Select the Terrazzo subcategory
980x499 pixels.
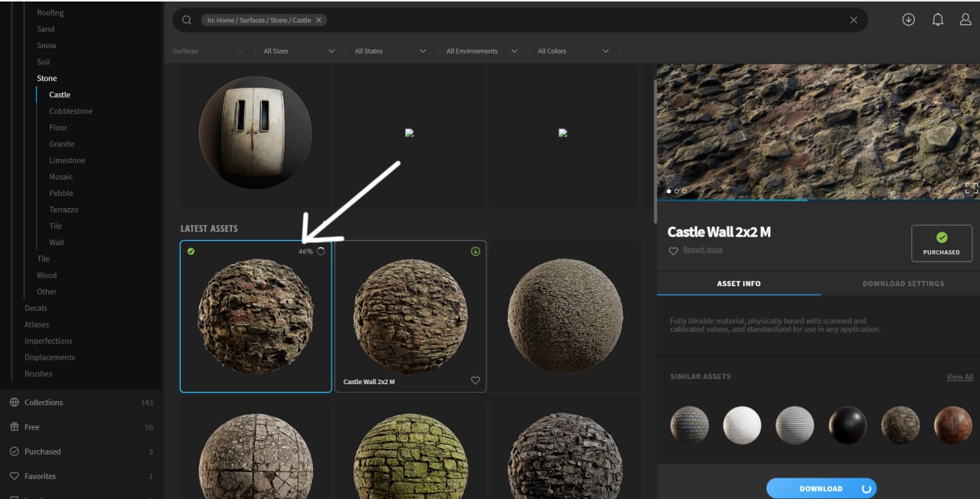click(64, 210)
